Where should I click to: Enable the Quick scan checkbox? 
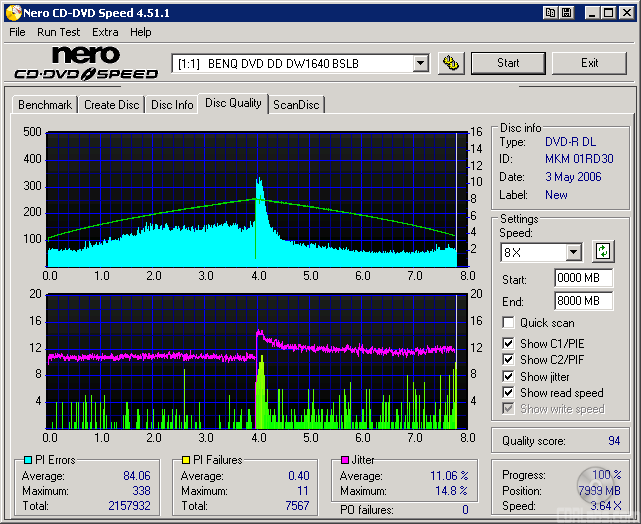coord(509,323)
